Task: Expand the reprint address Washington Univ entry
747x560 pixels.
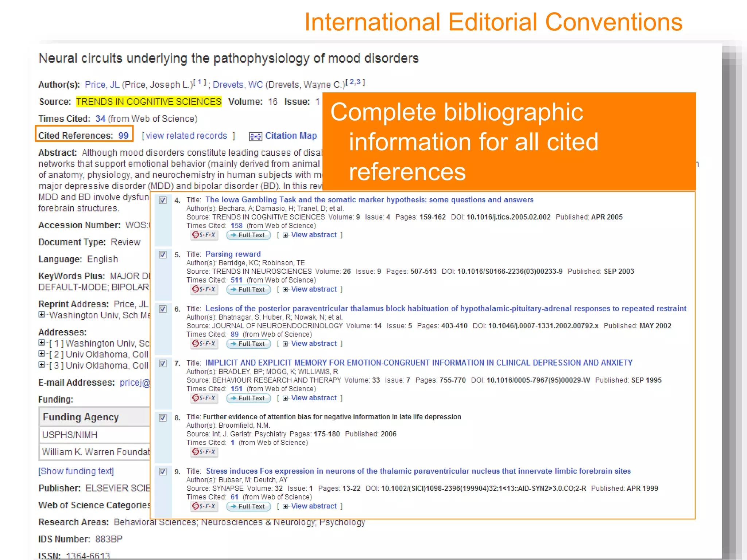Action: point(42,314)
